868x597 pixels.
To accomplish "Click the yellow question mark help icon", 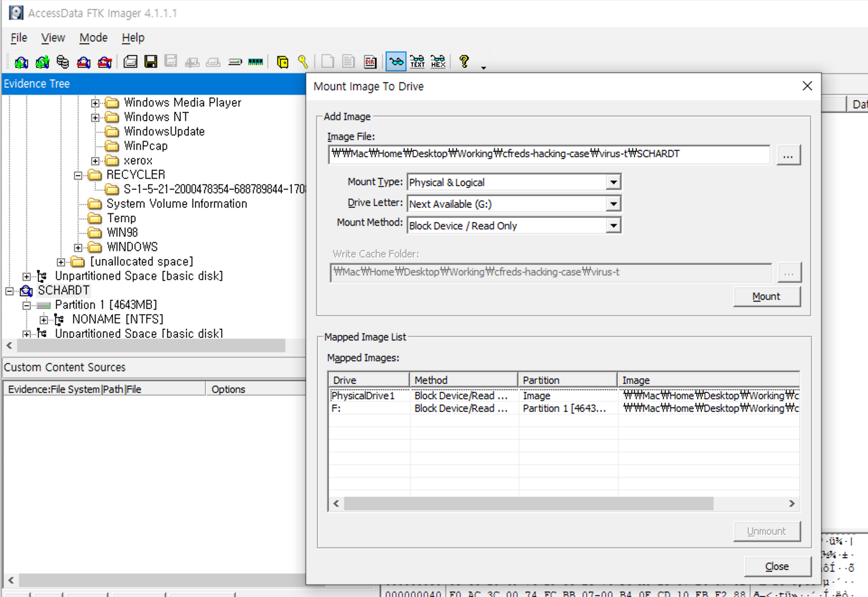I will click(x=464, y=61).
